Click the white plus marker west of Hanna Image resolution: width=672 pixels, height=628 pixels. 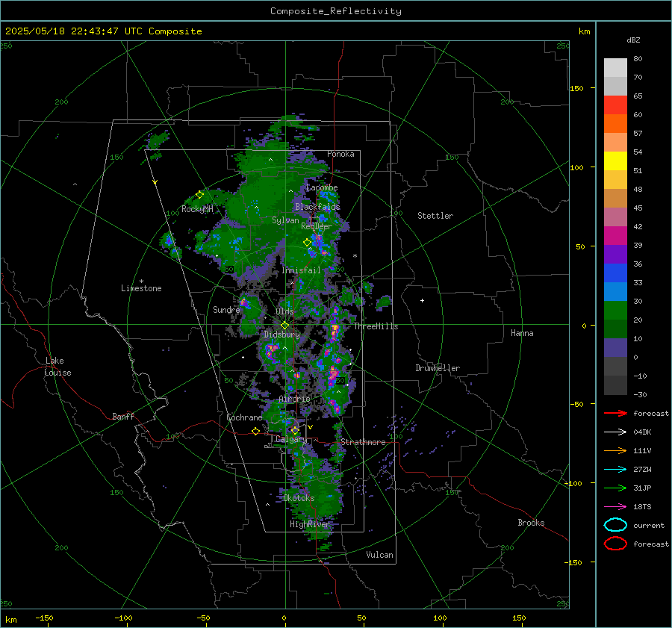(x=422, y=300)
